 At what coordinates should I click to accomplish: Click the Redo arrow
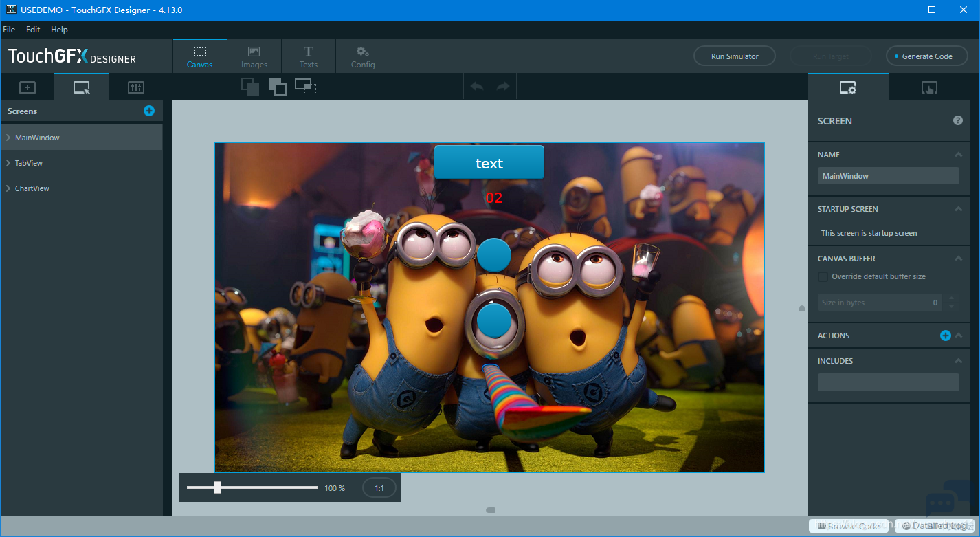coord(503,87)
